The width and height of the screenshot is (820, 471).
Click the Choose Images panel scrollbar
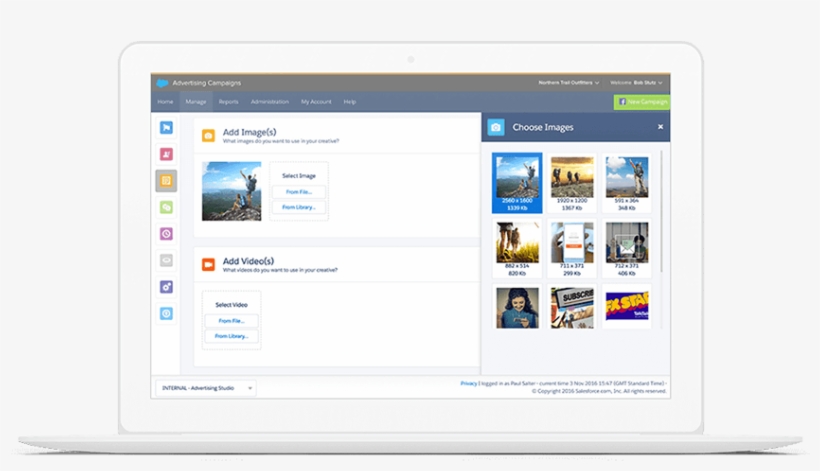pos(662,212)
